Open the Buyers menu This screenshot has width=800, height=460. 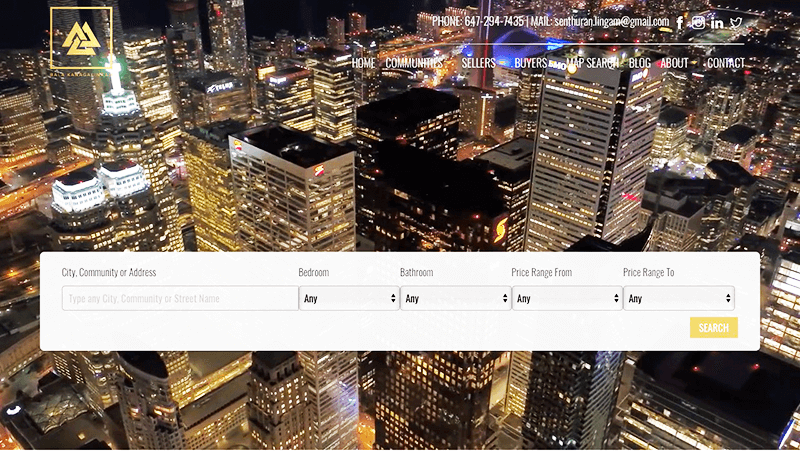[531, 63]
